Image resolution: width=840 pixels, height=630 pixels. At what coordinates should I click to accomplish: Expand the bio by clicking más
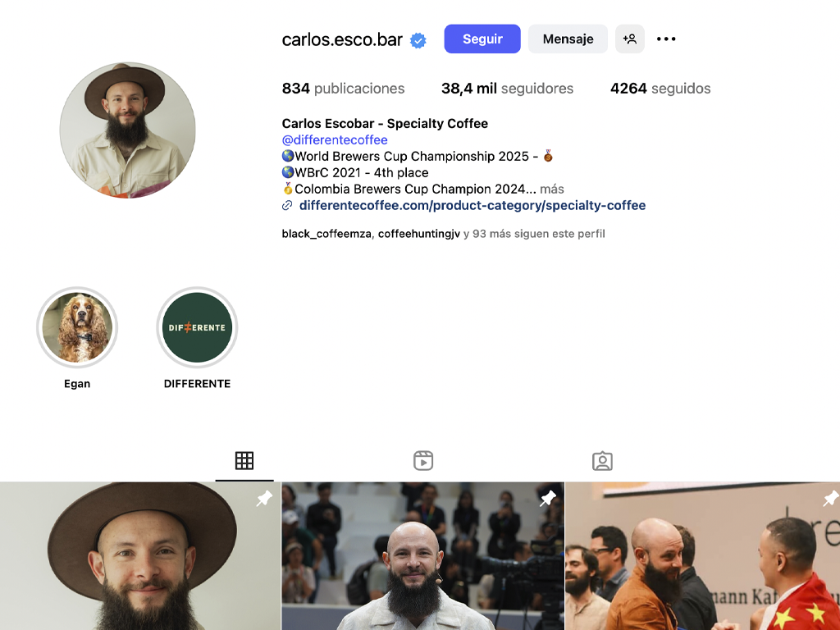click(552, 189)
